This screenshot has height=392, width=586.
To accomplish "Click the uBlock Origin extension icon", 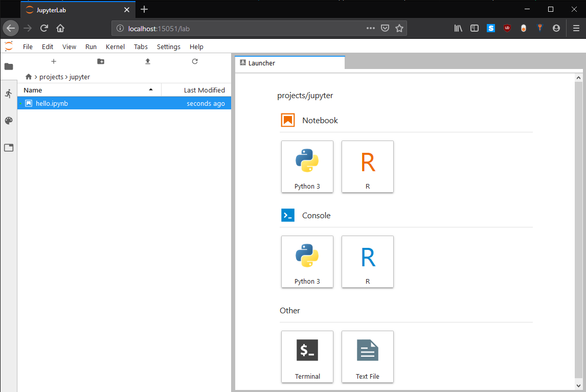I will [x=507, y=28].
